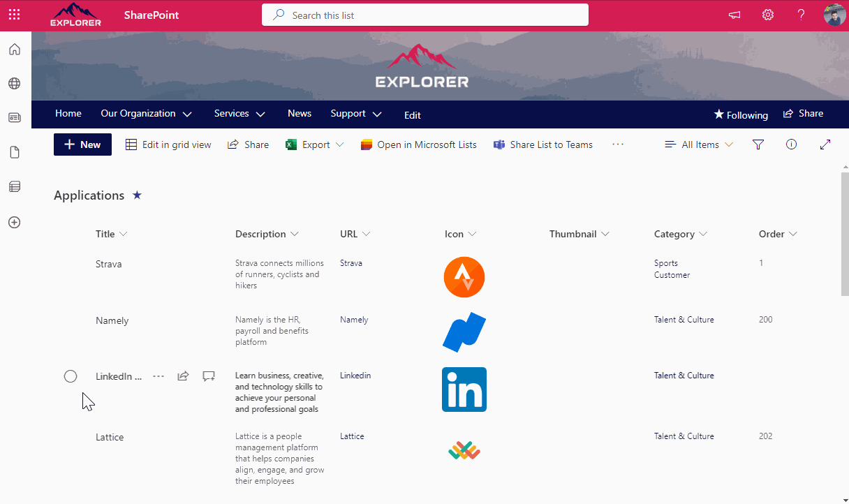Expand list to full screen view
Image resolution: width=849 pixels, height=504 pixels.
coord(825,144)
